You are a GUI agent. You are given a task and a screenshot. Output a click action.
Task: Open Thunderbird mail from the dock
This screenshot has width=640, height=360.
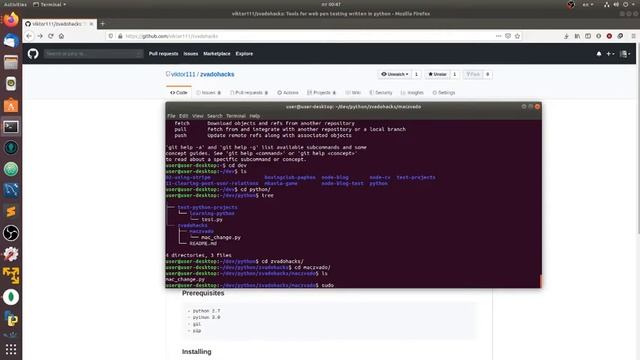coord(11,41)
